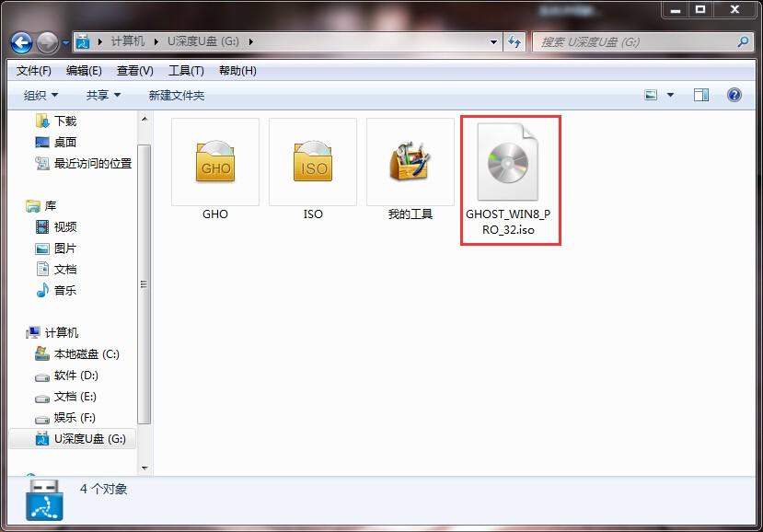
Task: Click the 我的工具 folder name label
Action: coord(410,214)
